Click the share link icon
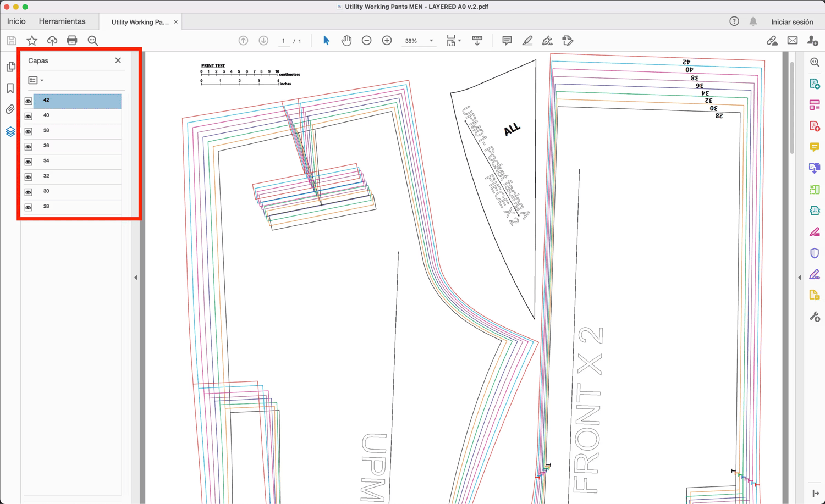 [772, 41]
